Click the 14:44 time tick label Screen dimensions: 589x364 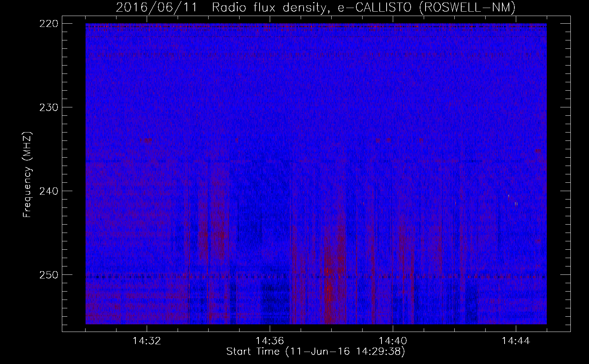point(516,341)
